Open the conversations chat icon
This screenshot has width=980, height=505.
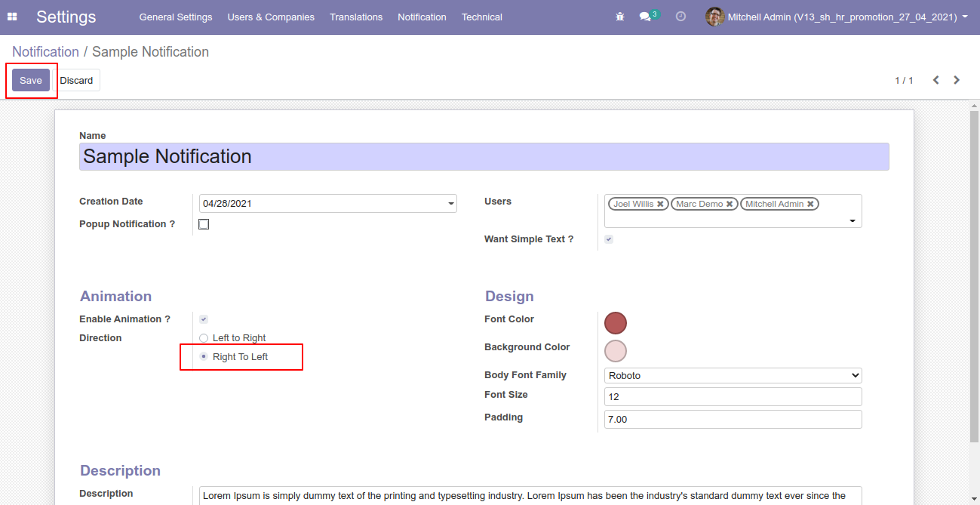645,17
